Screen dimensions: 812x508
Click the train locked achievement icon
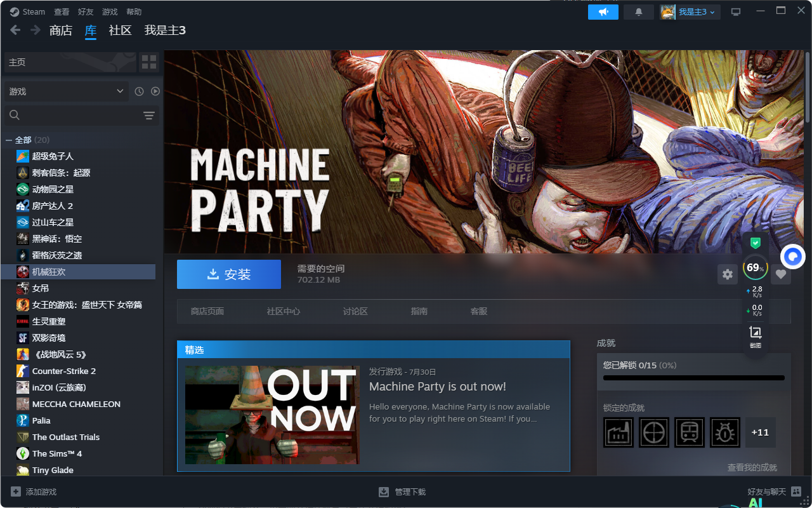[x=690, y=432]
